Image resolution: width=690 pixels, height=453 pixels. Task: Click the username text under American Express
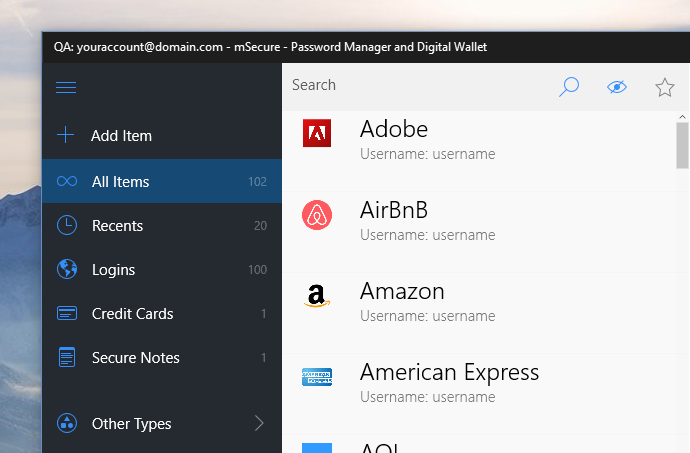pyautogui.click(x=428, y=397)
